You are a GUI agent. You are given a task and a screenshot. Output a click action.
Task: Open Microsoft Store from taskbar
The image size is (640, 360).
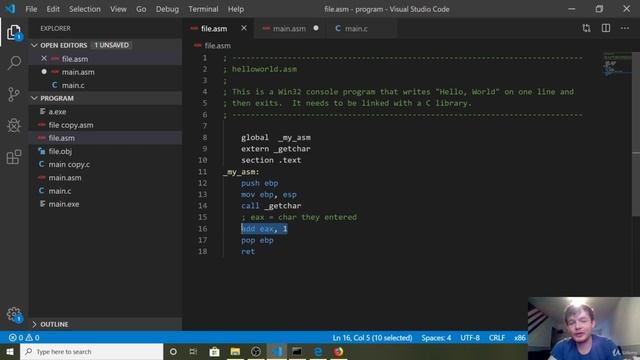click(x=214, y=351)
